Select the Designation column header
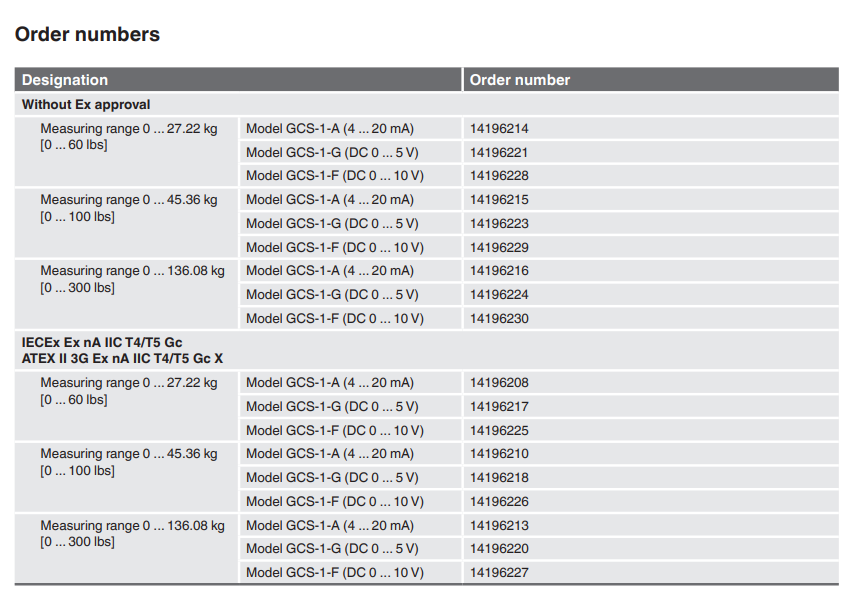The image size is (856, 600). (x=65, y=80)
